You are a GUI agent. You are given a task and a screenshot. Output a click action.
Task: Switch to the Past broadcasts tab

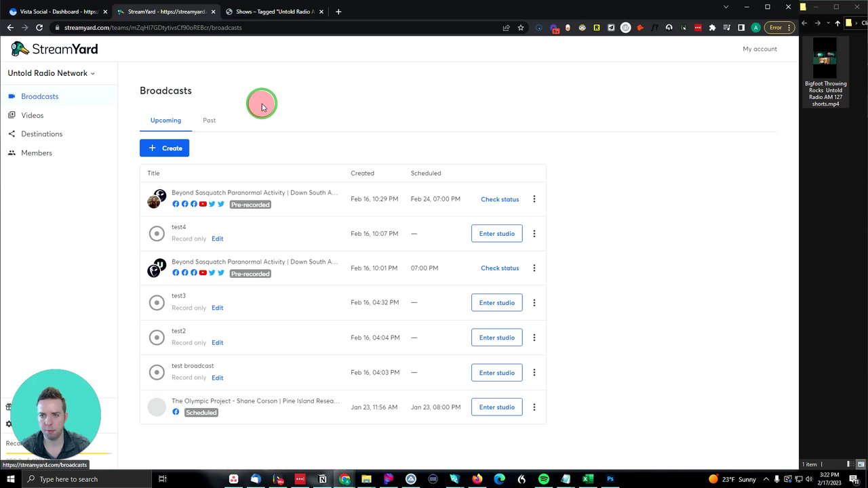[209, 121]
